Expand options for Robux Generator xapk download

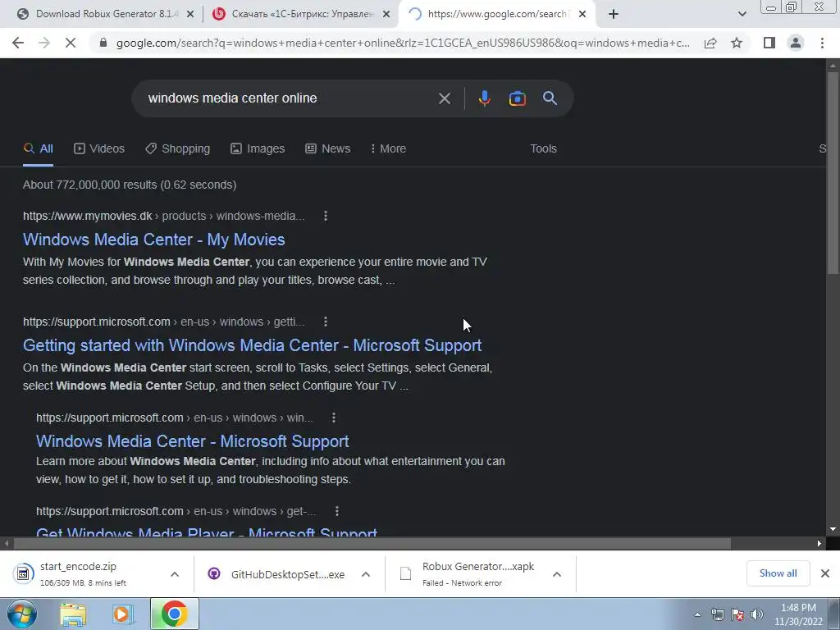[x=557, y=574]
